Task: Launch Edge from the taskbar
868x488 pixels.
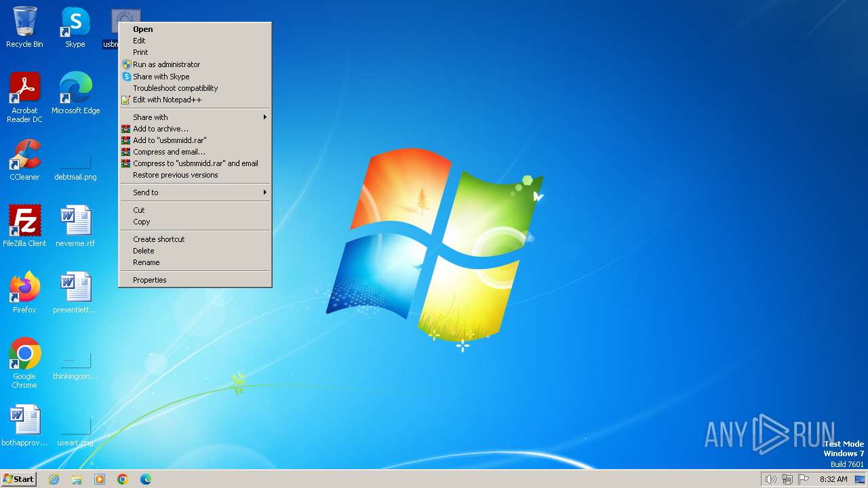Action: (x=146, y=479)
